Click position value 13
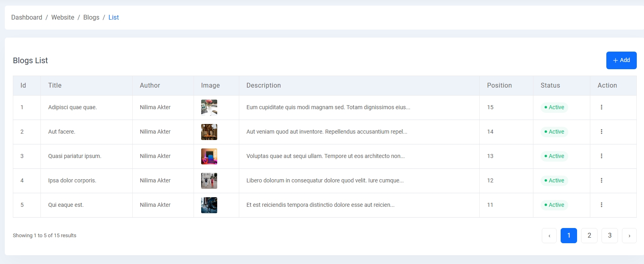This screenshot has height=264, width=644. point(490,156)
